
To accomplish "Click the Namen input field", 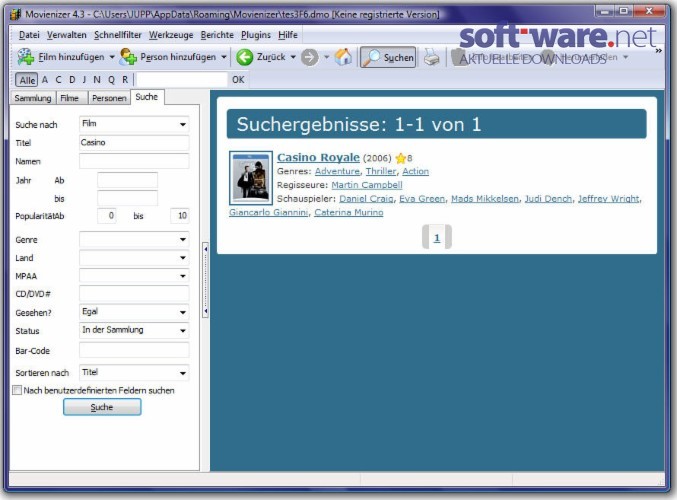I will tap(134, 161).
